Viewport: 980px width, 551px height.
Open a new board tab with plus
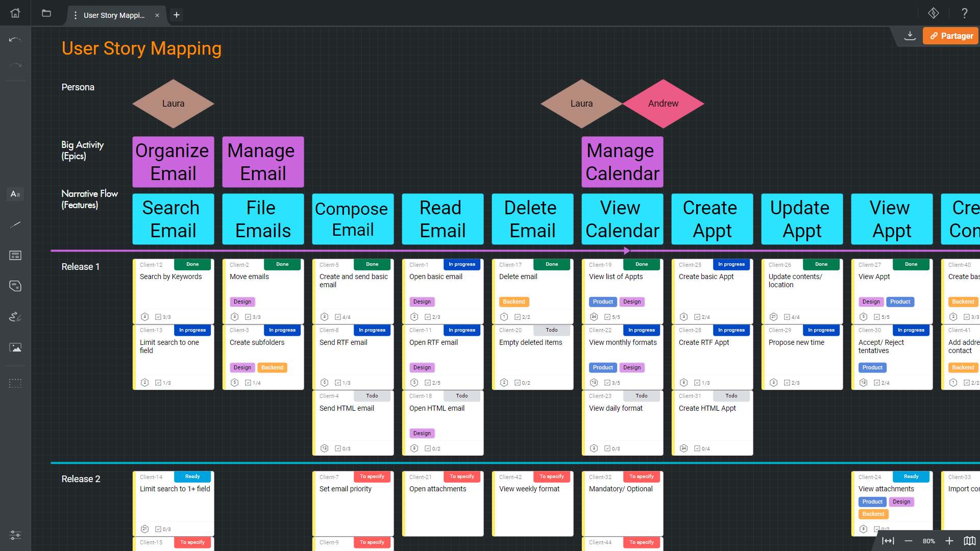[177, 15]
